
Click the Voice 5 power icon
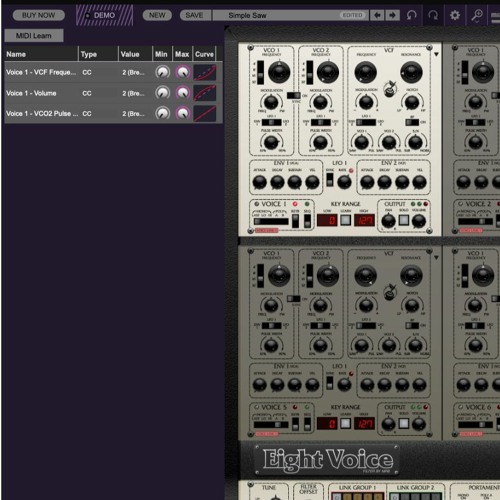click(257, 407)
